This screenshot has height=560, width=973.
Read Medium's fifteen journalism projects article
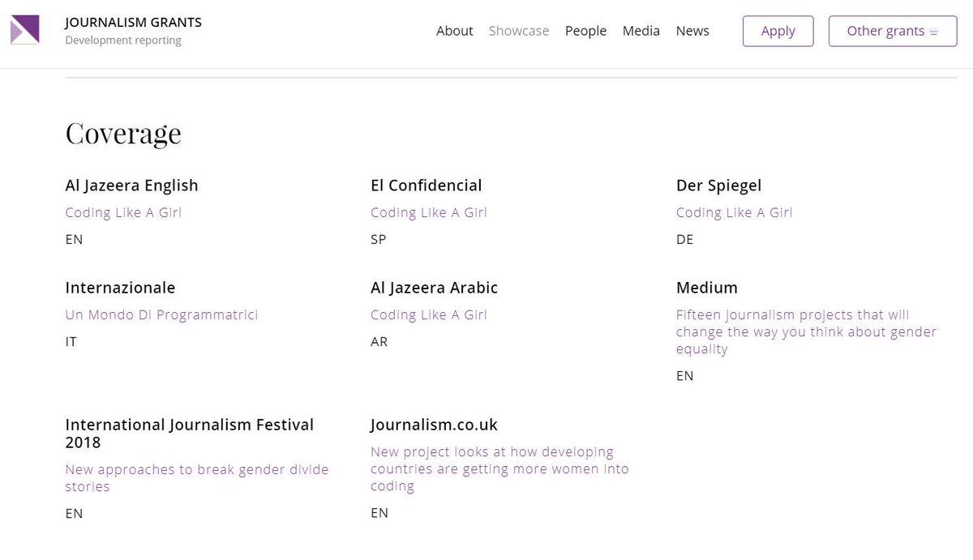tap(806, 332)
